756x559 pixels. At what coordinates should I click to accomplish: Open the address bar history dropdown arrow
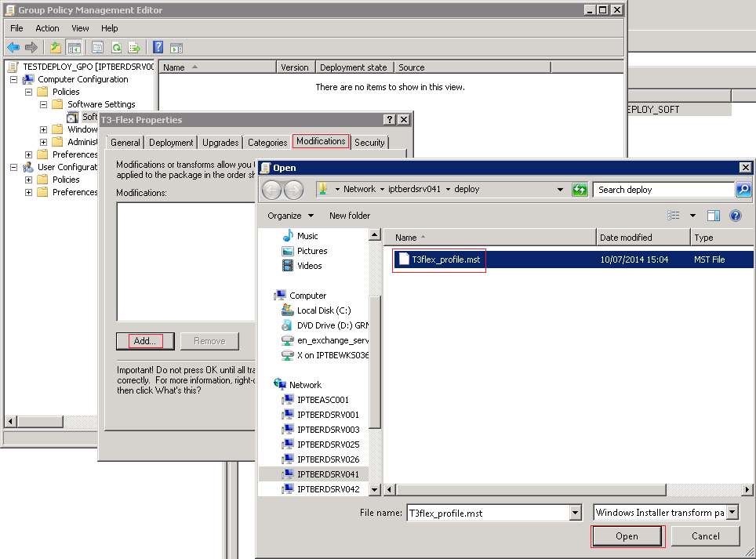click(560, 190)
